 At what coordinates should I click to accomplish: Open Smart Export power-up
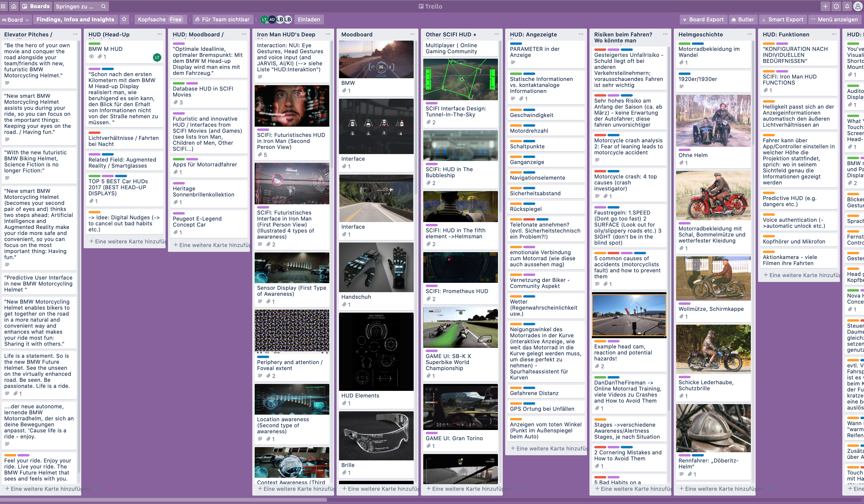pyautogui.click(x=782, y=20)
